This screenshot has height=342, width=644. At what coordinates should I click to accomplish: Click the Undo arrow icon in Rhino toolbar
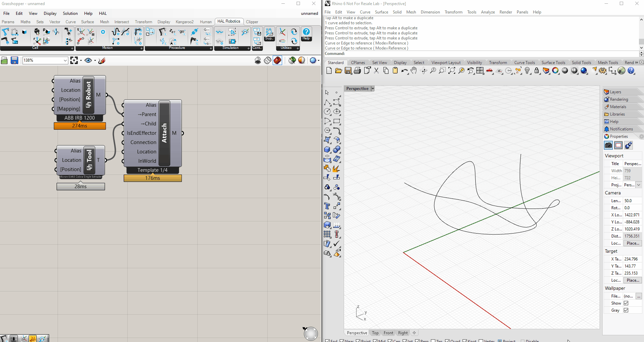[x=404, y=70]
